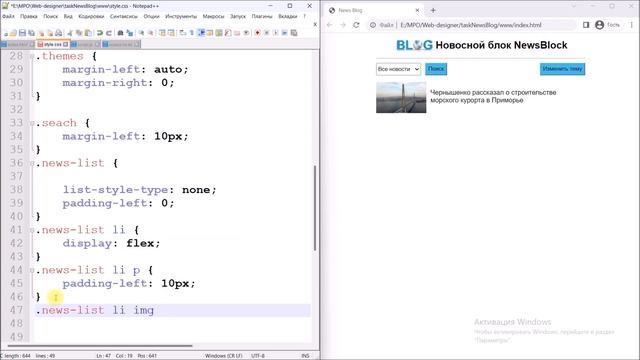Click the Notepad++ vertical scrollbar thumb
The width and height of the screenshot is (640, 360).
315,208
